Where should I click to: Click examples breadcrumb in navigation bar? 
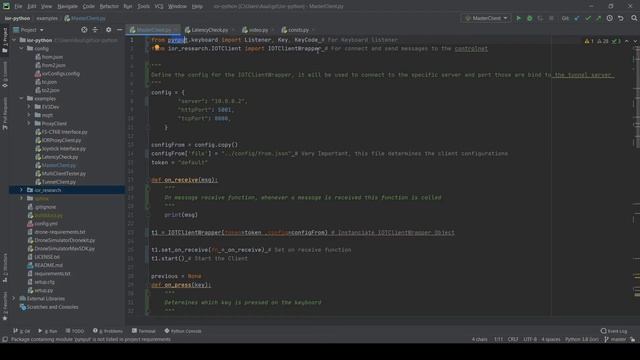(47, 18)
